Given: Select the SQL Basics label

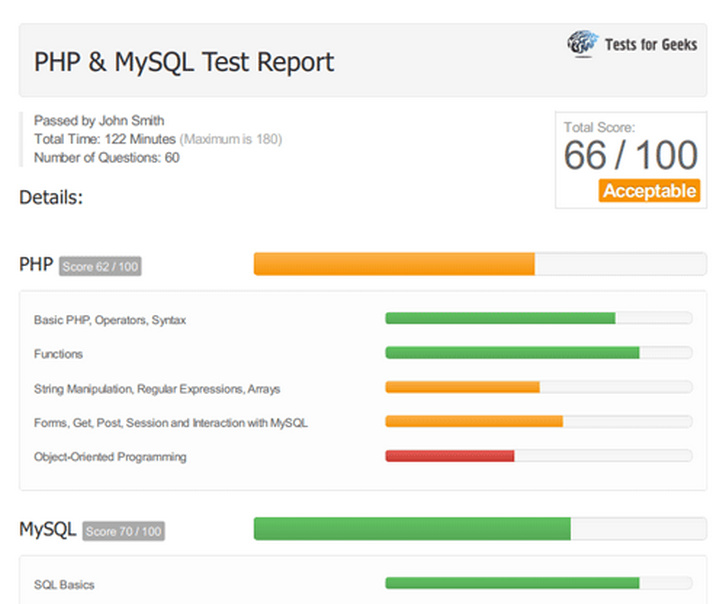Looking at the screenshot, I should 64,584.
